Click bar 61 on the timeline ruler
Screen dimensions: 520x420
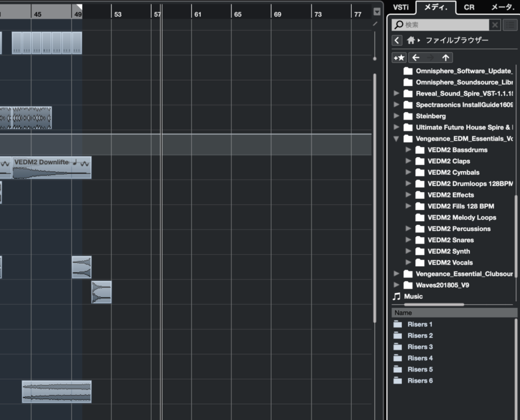198,14
